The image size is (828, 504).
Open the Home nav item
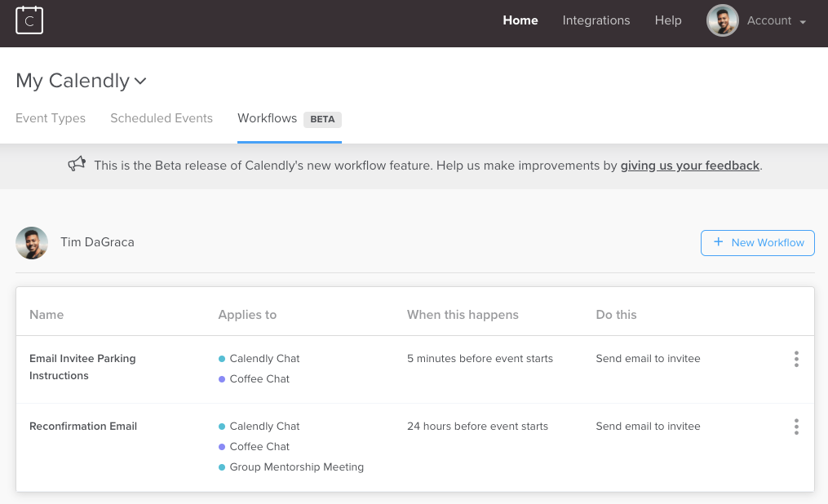pos(520,20)
